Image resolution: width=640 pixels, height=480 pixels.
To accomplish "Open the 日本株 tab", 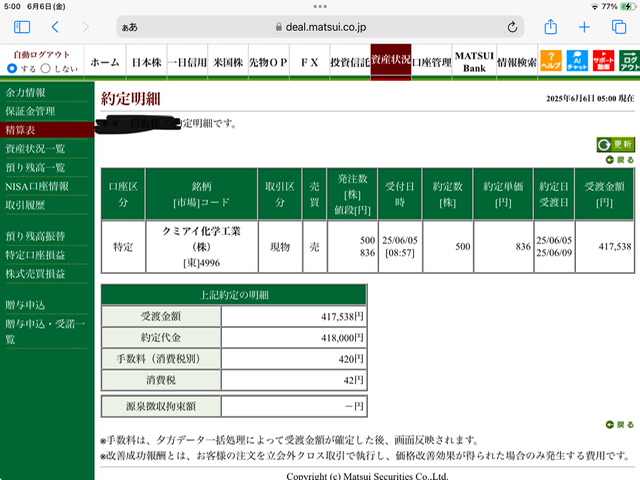I will (x=147, y=62).
